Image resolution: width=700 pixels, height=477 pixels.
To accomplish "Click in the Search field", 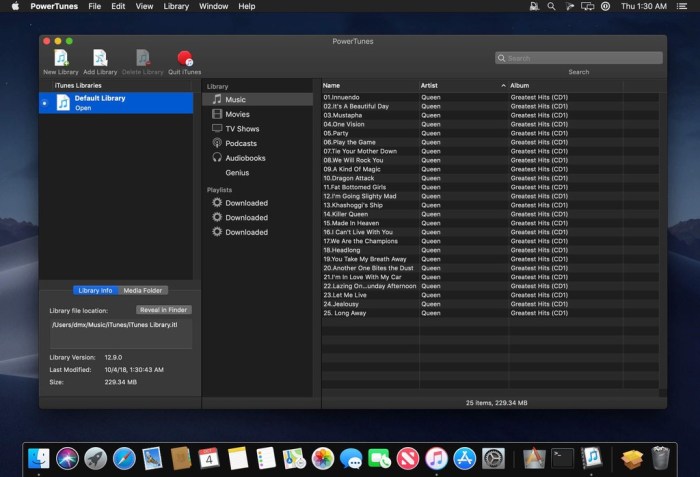I will click(580, 58).
